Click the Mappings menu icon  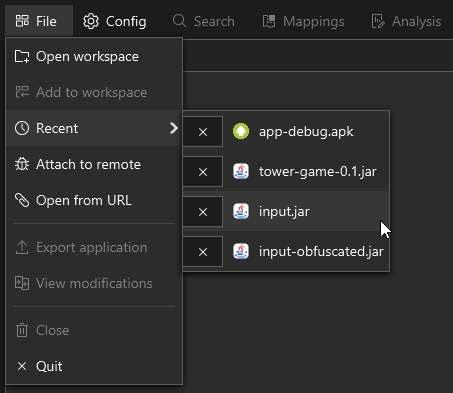[269, 21]
